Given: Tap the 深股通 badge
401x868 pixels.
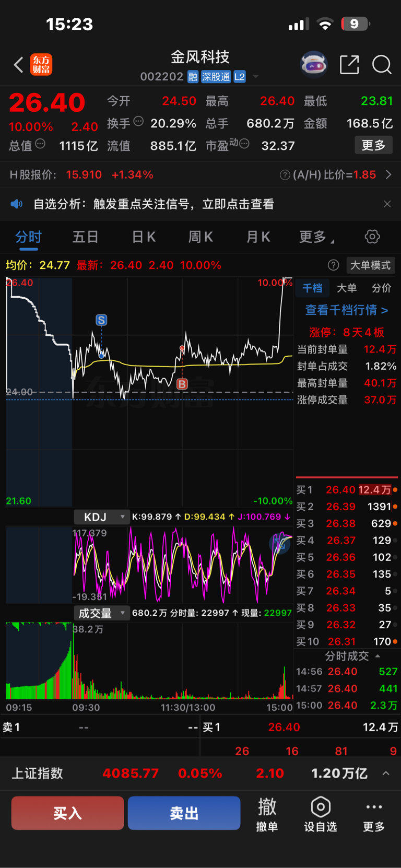Looking at the screenshot, I should point(216,77).
